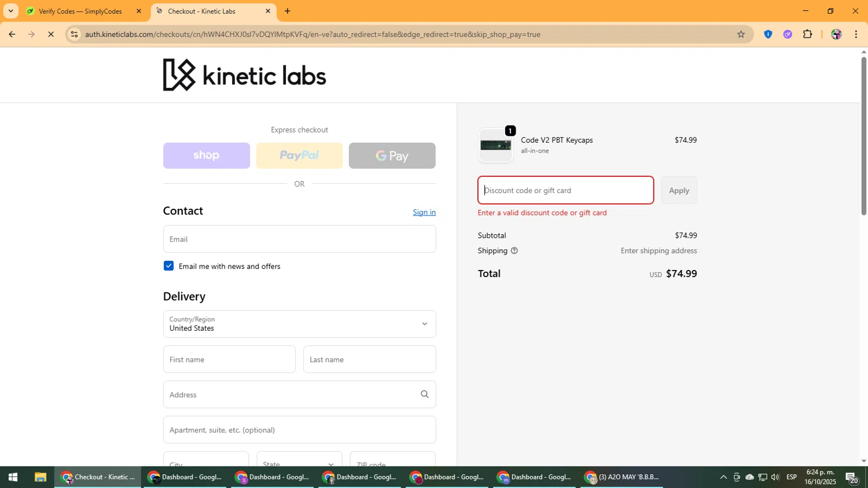Click the Apply discount button
This screenshot has width=868, height=488.
coord(679,190)
